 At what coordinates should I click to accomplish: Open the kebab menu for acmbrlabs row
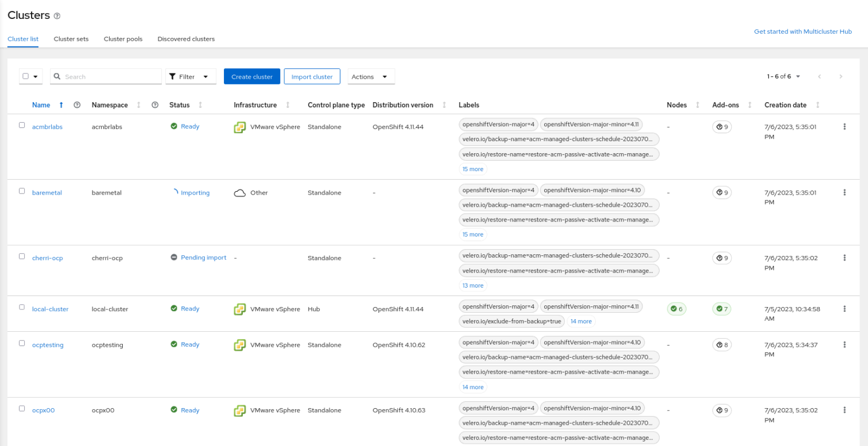coord(844,126)
